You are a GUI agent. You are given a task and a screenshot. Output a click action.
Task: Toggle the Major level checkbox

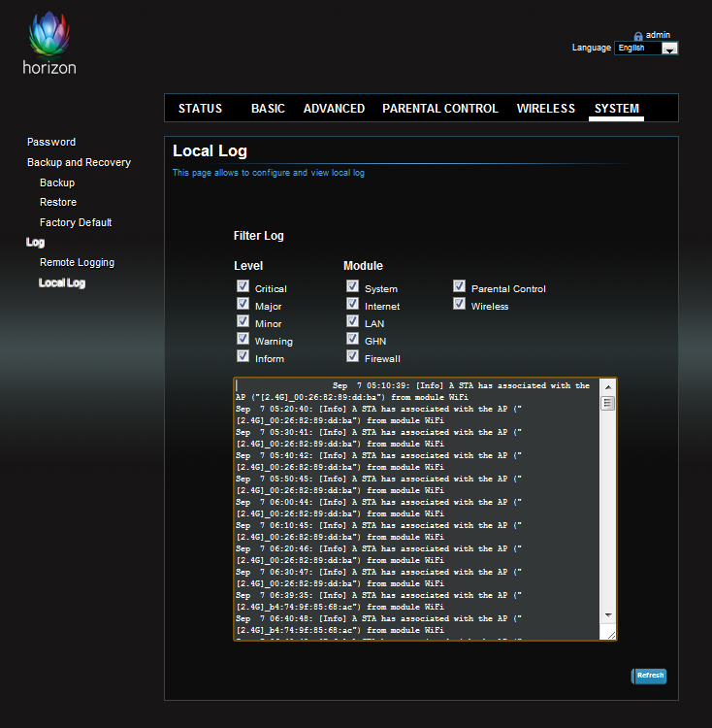click(243, 304)
